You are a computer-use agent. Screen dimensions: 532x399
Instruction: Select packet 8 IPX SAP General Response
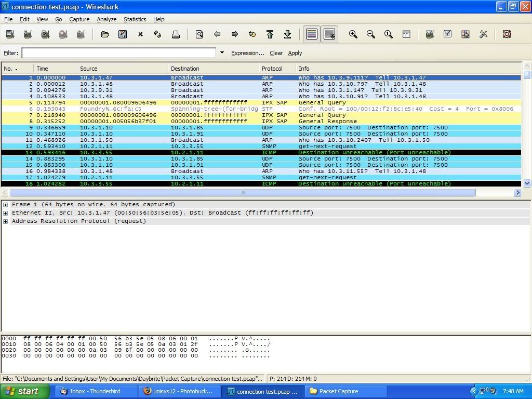pyautogui.click(x=261, y=121)
